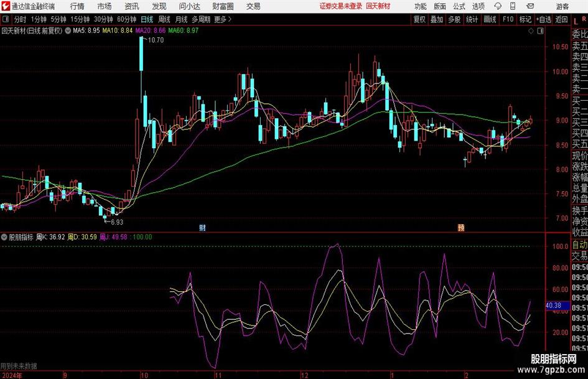Click the 标记 mark button
Screen dimensions: 588x379
click(x=525, y=19)
